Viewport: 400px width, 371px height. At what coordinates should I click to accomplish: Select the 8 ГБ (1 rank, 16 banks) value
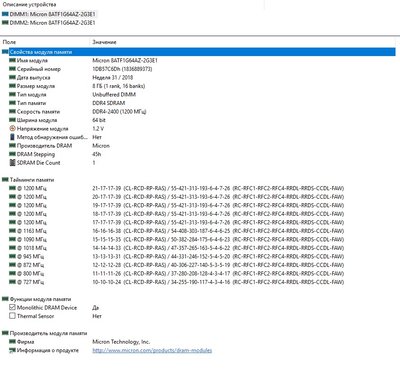pos(119,86)
